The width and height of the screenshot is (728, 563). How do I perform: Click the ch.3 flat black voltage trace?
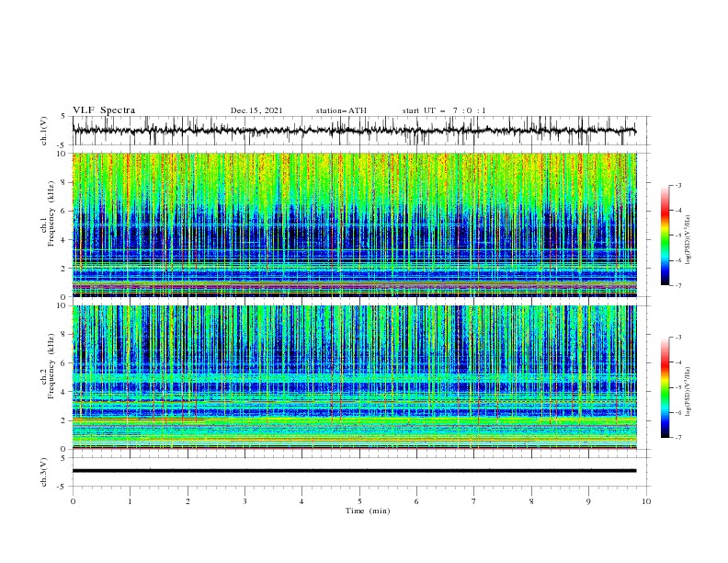tap(354, 471)
